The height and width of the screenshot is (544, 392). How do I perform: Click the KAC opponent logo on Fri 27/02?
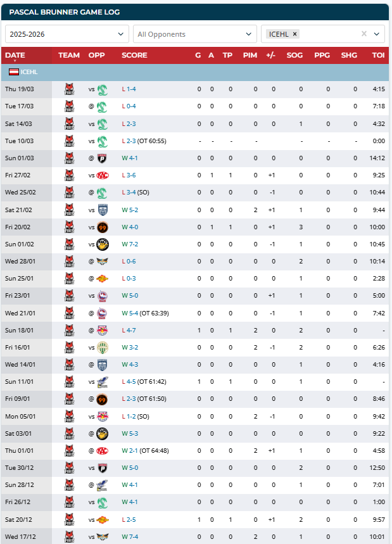103,175
